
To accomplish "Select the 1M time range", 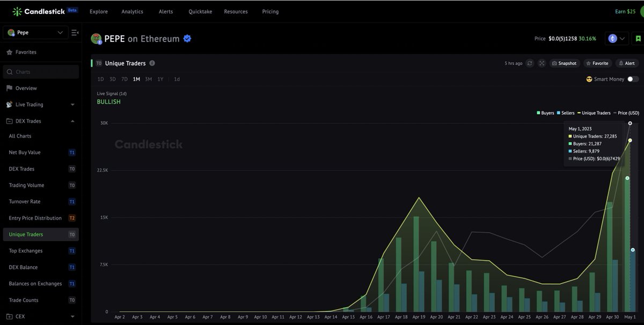I will (x=136, y=79).
